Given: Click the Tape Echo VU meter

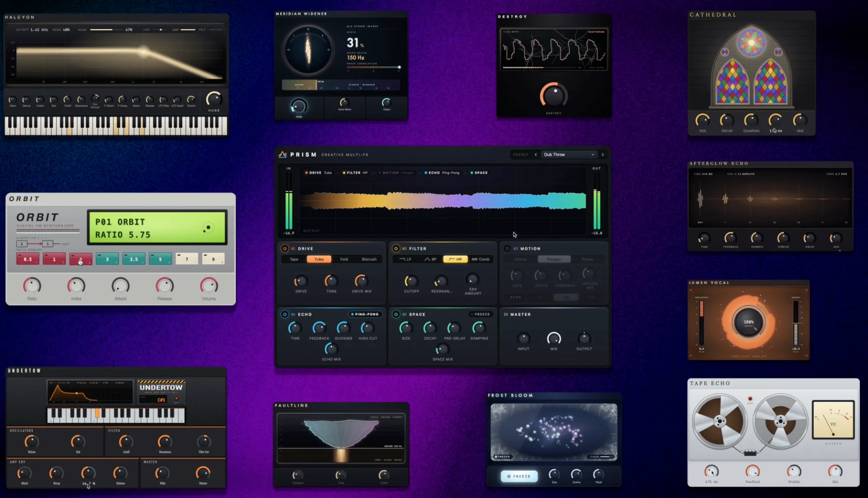Looking at the screenshot, I should [833, 419].
